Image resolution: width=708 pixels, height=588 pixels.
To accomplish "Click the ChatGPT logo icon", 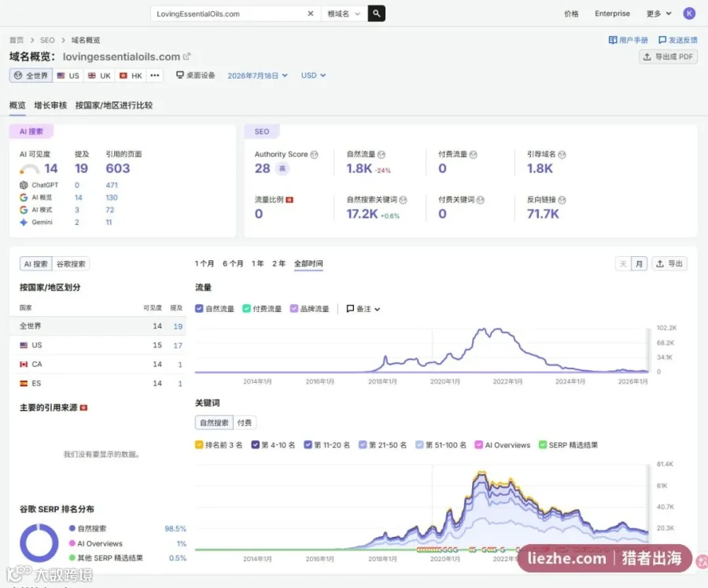I will pos(24,185).
